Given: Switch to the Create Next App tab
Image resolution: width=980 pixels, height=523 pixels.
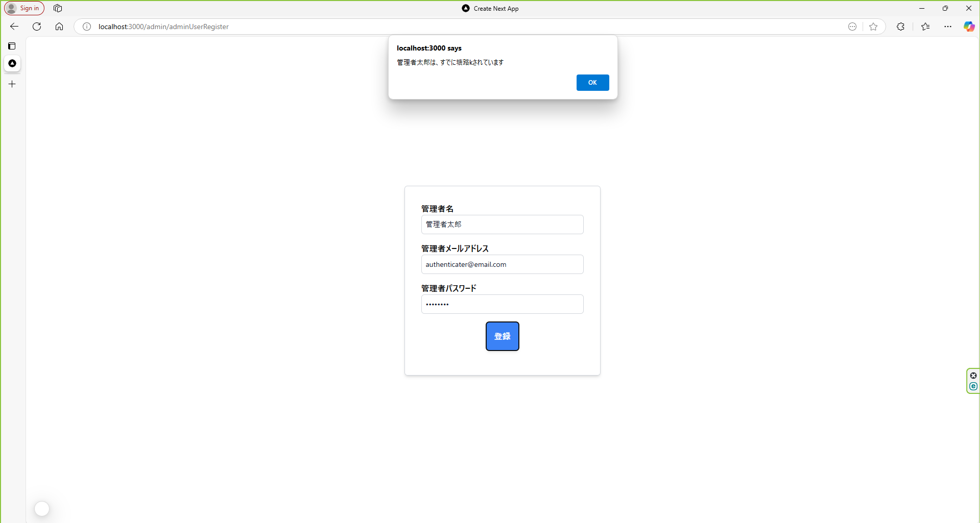Looking at the screenshot, I should (489, 8).
